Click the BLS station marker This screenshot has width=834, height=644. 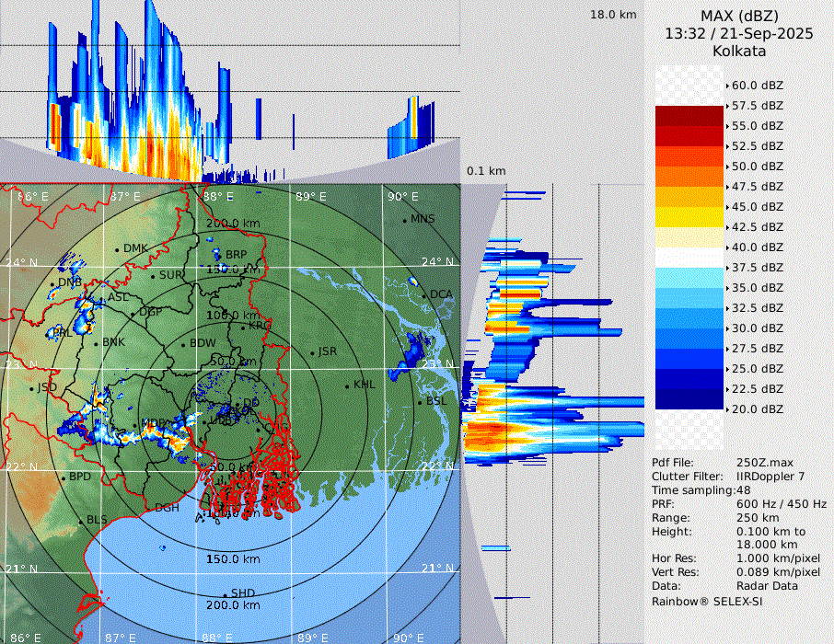coord(80,521)
